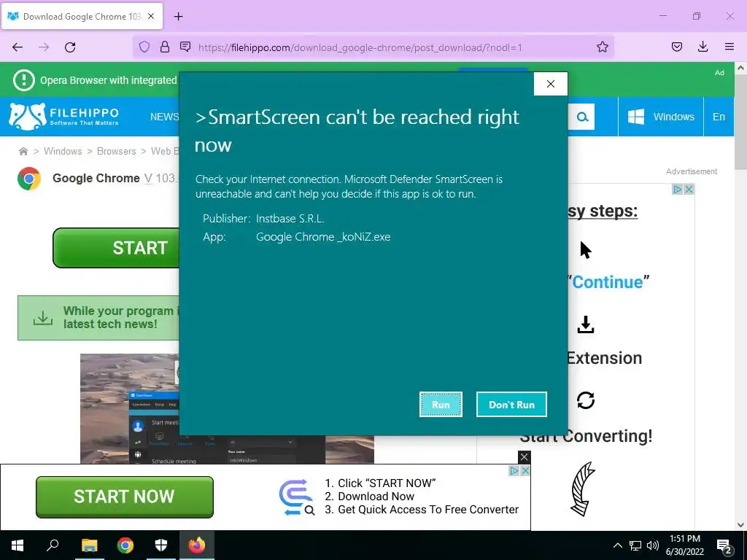The image size is (747, 560).
Task: Close the SmartScreen dialog with X
Action: 550,84
